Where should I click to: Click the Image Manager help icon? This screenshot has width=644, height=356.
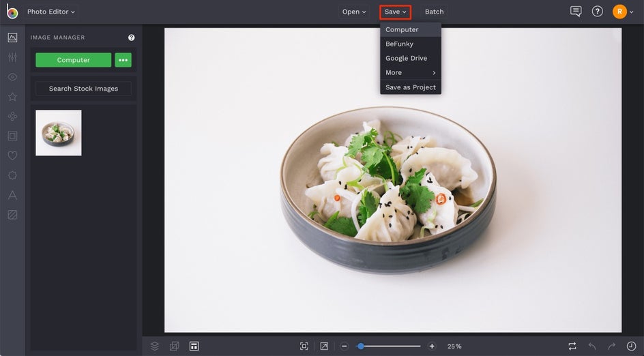[132, 38]
